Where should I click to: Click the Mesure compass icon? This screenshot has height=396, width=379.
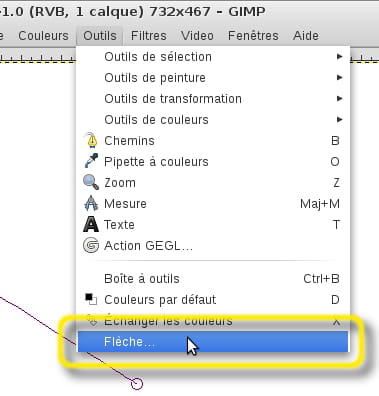pos(91,203)
